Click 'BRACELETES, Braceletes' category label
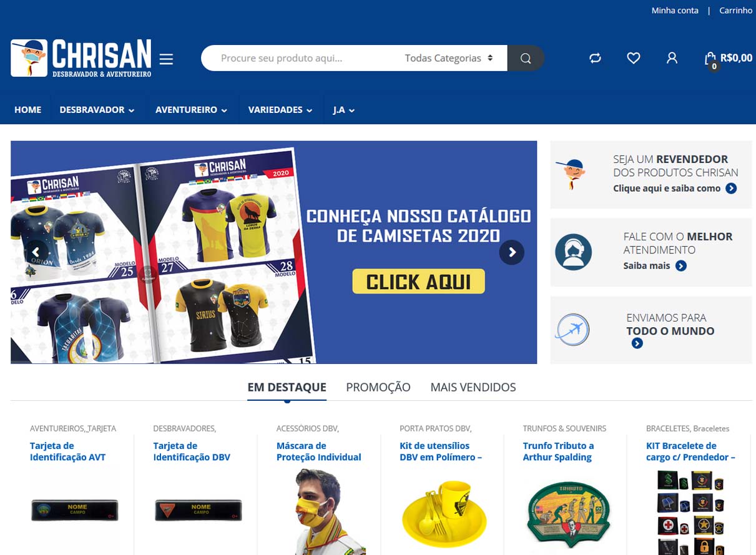The width and height of the screenshot is (756, 555). click(x=687, y=428)
